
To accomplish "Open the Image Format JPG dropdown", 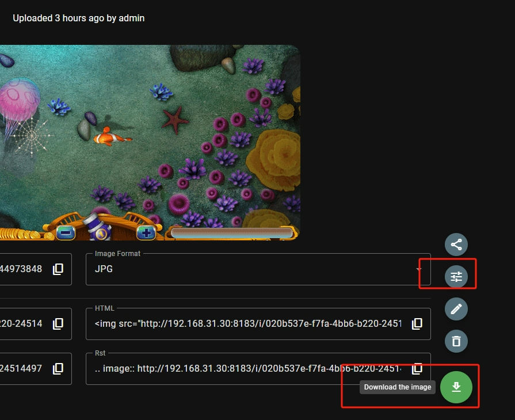I will click(x=258, y=269).
